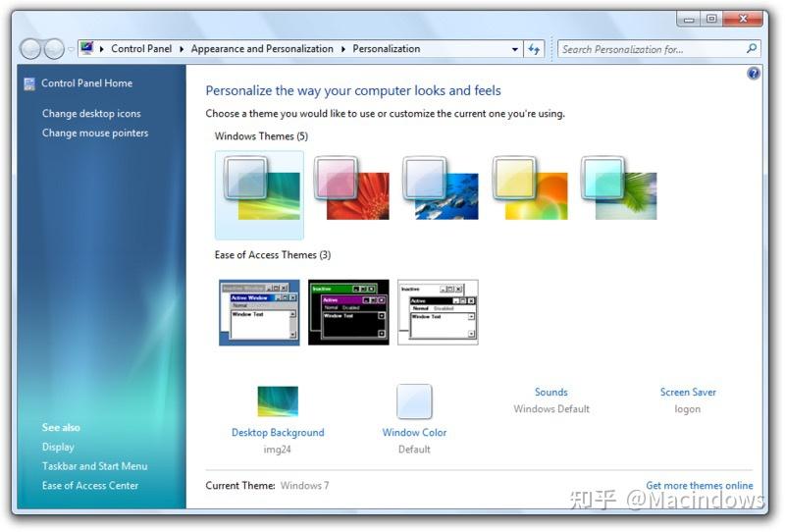Image resolution: width=785 pixels, height=532 pixels.
Task: Click the Personalization breadcrumb
Action: (386, 49)
